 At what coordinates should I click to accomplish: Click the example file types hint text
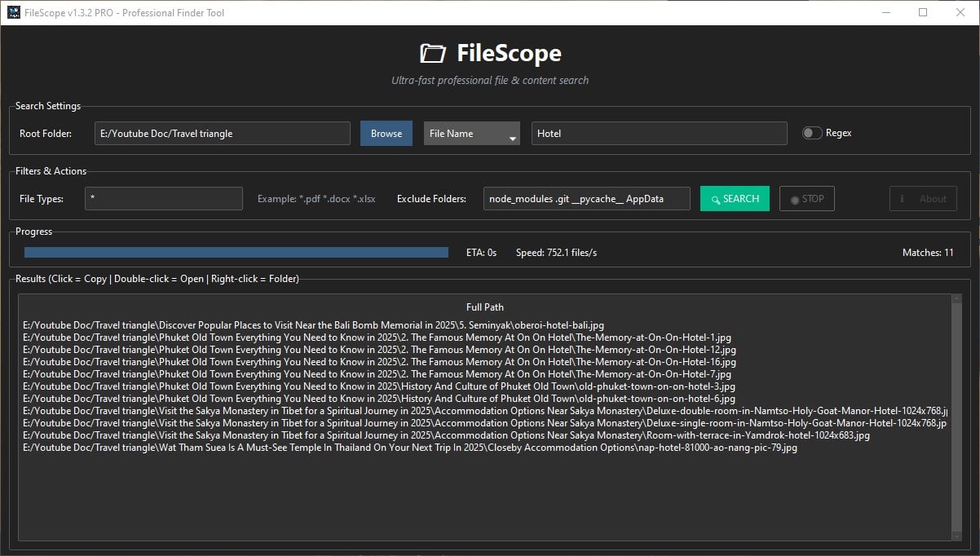point(316,199)
